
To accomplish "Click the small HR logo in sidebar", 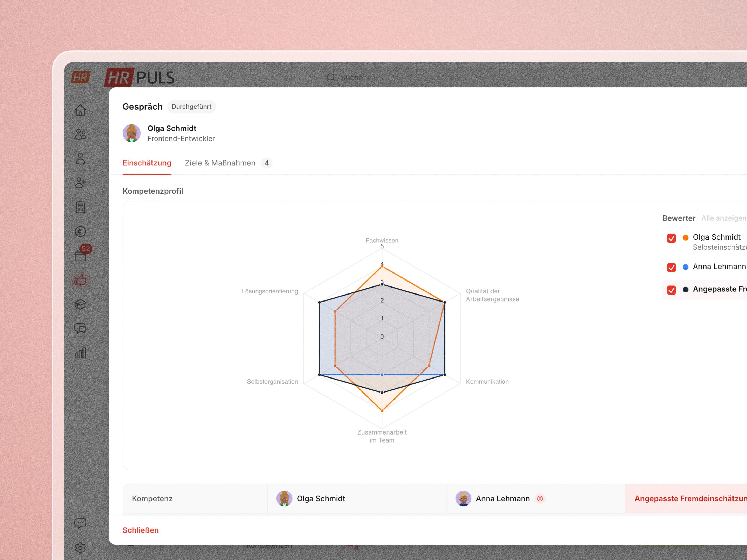I will pos(80,77).
